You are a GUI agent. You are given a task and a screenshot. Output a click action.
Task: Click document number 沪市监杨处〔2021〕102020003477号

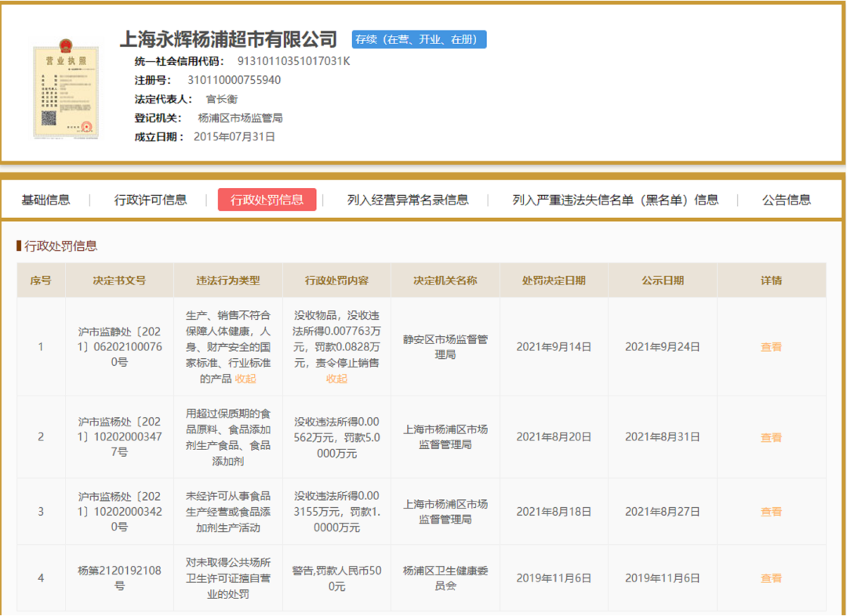click(x=119, y=437)
